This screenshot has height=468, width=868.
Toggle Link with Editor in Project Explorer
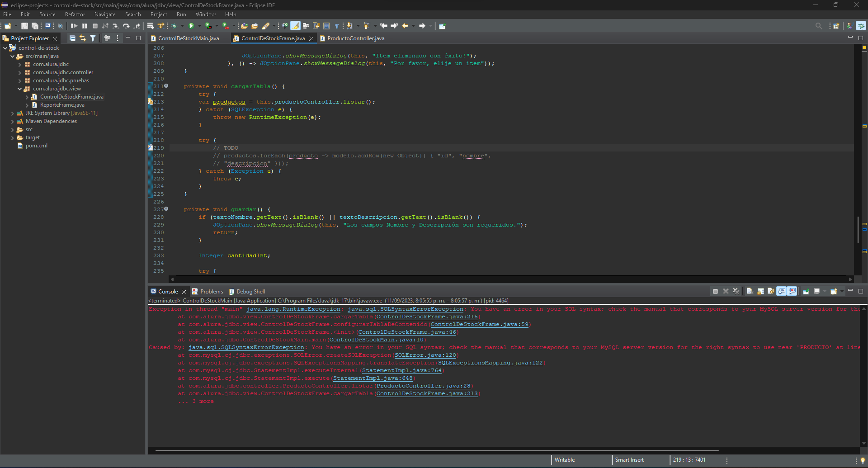[x=83, y=38]
